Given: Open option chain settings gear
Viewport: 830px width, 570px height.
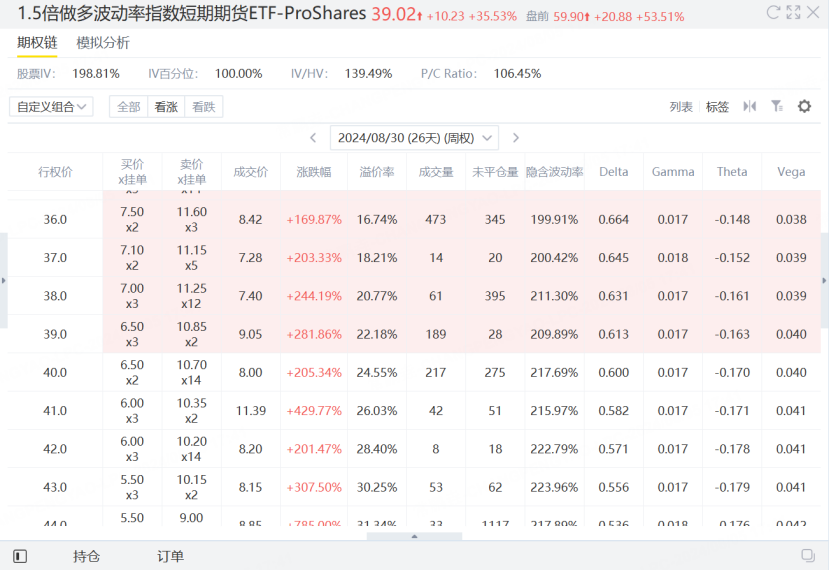Looking at the screenshot, I should [804, 106].
